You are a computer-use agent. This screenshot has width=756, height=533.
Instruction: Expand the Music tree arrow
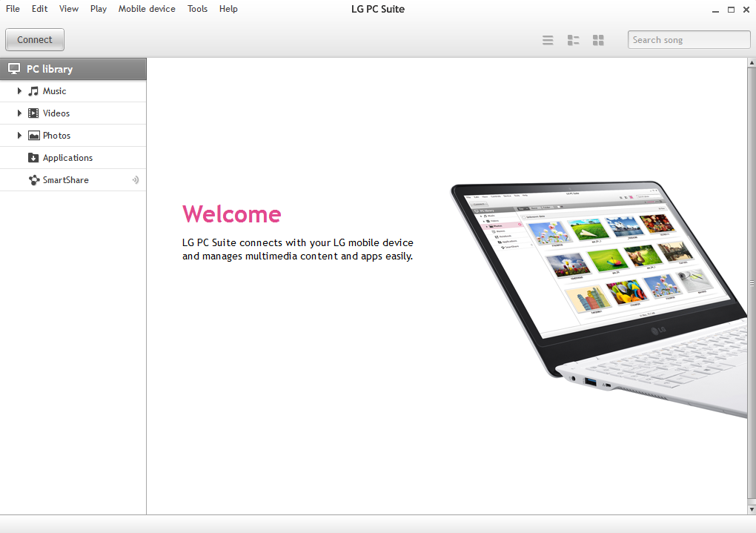[19, 90]
